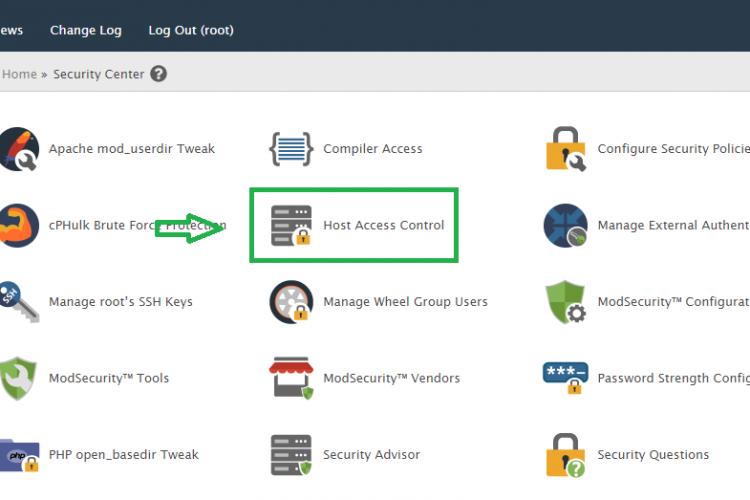Click the Security Questions text link
The width and height of the screenshot is (750, 500).
click(653, 455)
